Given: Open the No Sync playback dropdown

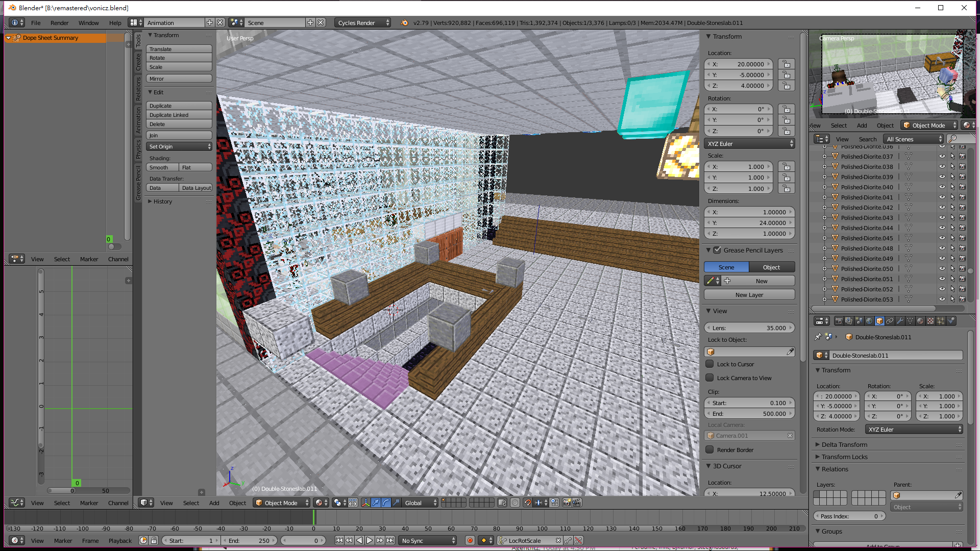Looking at the screenshot, I should [428, 540].
